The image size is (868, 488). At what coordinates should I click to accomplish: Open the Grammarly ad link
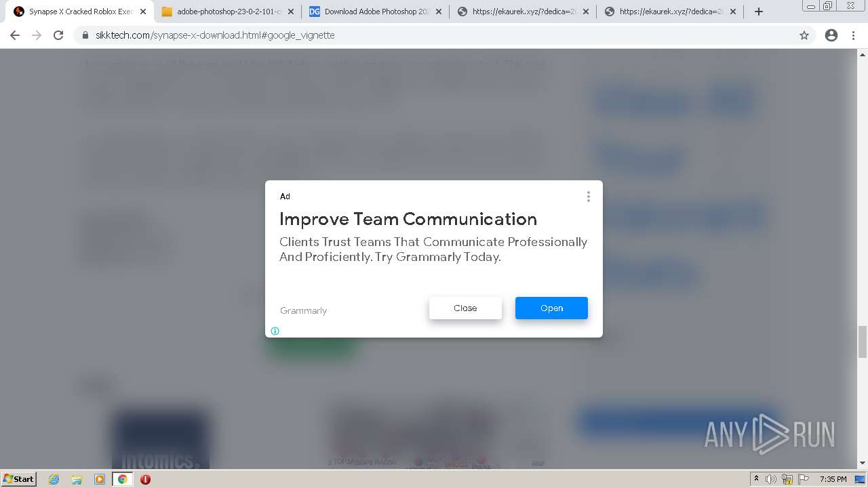[551, 308]
